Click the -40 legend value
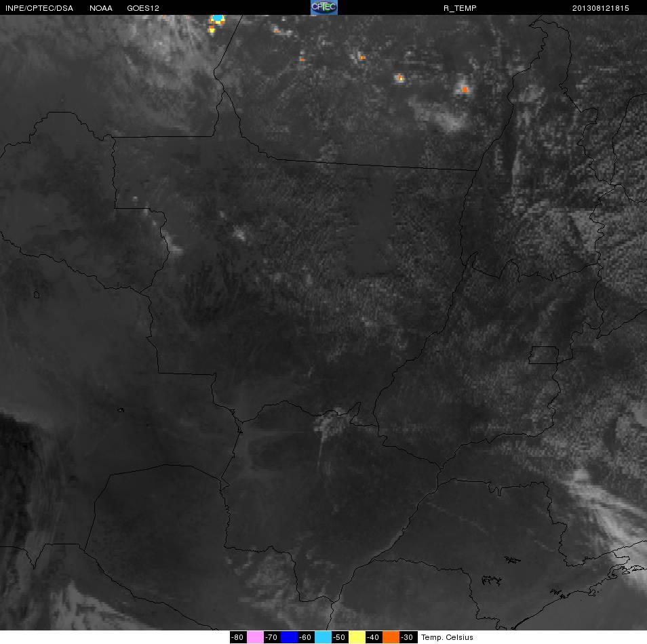The height and width of the screenshot is (644, 647). [x=372, y=637]
